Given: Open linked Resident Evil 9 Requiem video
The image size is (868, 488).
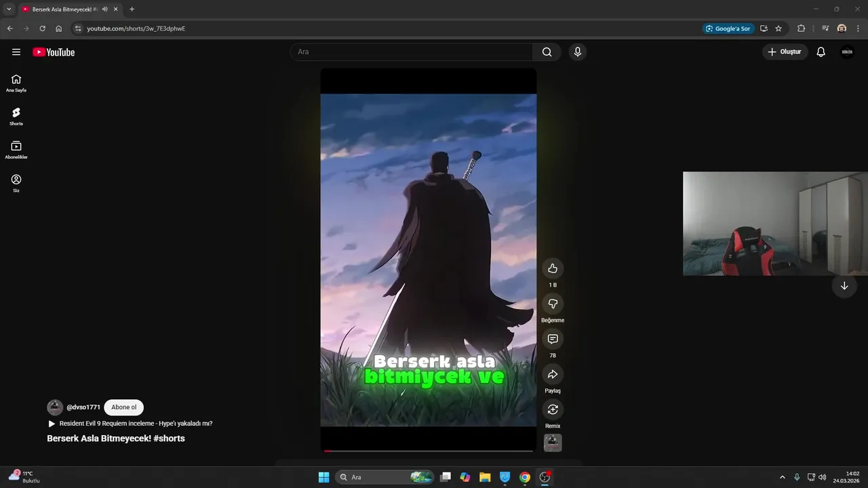Looking at the screenshot, I should (130, 424).
